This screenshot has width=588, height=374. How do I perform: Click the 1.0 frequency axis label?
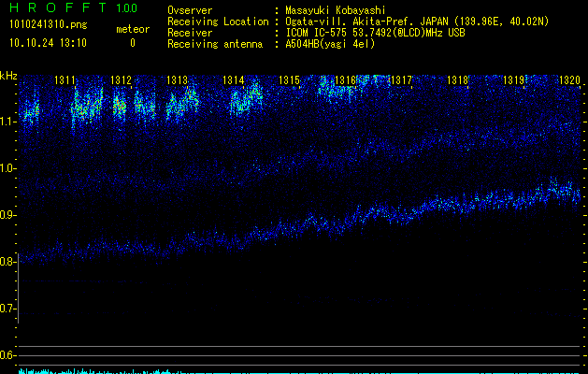[7, 168]
